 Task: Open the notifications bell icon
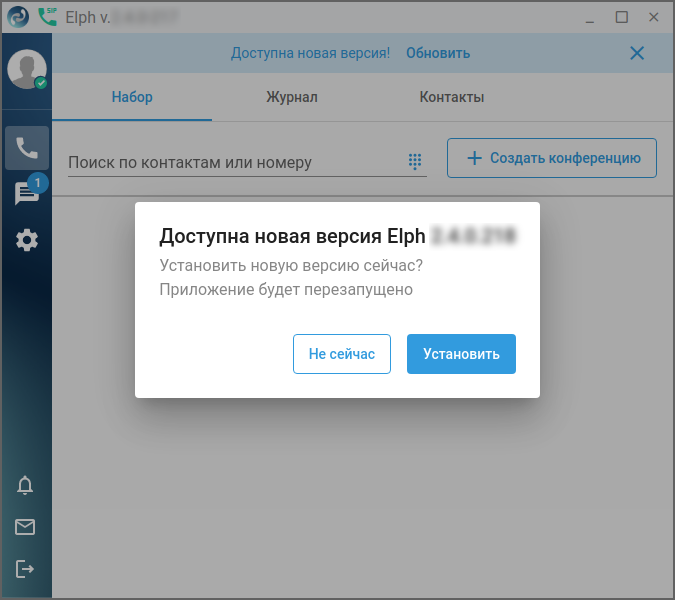[25, 485]
